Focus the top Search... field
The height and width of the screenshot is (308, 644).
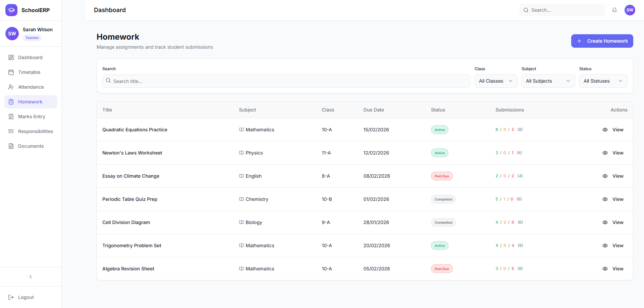pyautogui.click(x=562, y=10)
